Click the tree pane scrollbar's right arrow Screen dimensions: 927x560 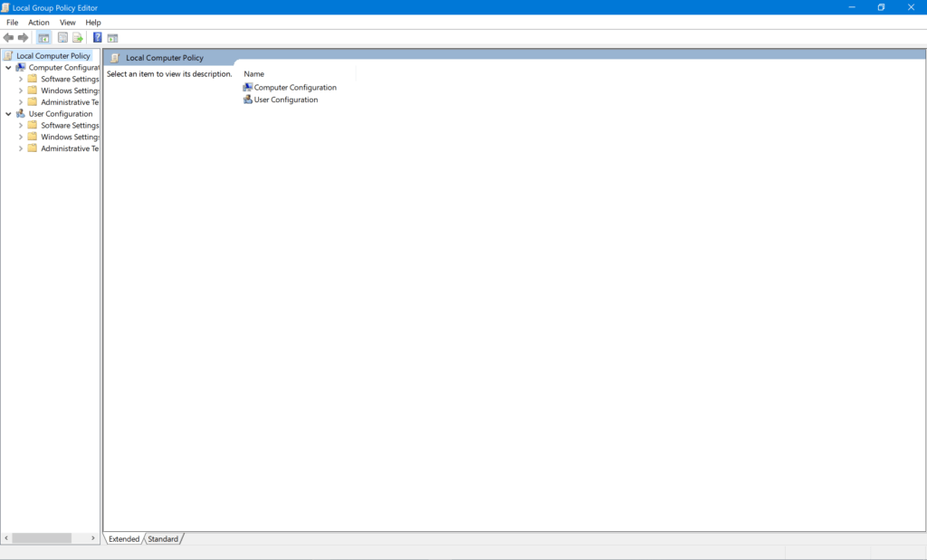(93, 538)
